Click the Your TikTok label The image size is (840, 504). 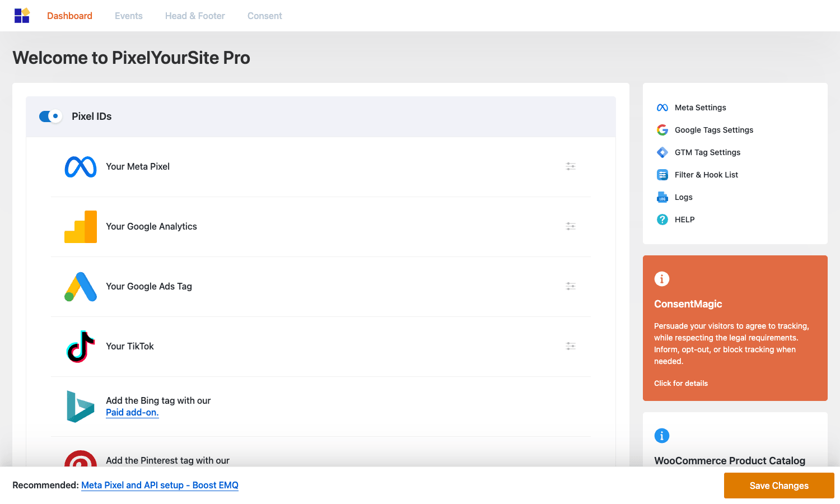[130, 346]
